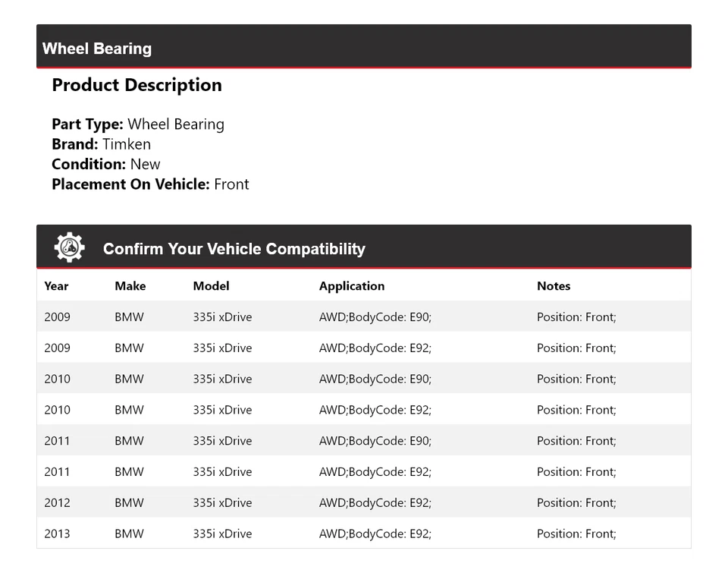Click the Model column header
This screenshot has width=728, height=573.
211,286
